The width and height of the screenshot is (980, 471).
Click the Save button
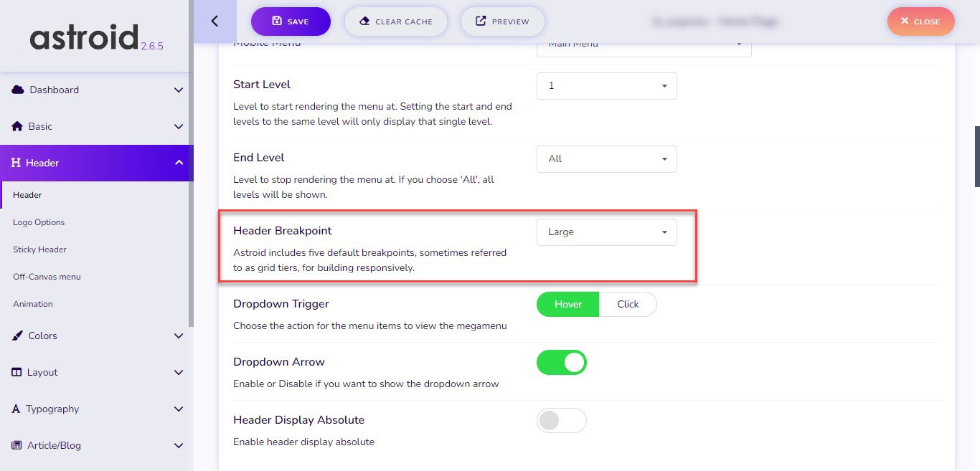click(x=291, y=22)
